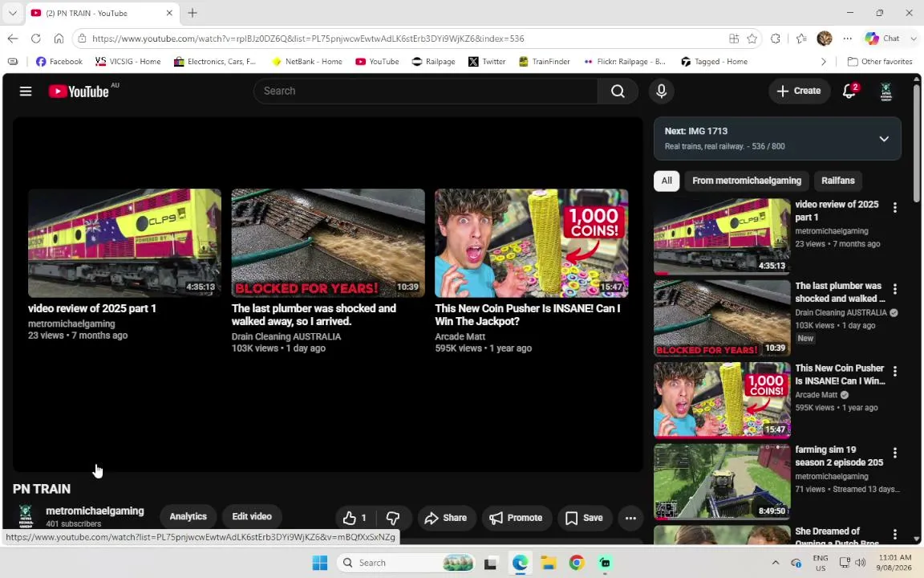This screenshot has height=578, width=924.
Task: Open a new browser tab
Action: click(x=192, y=13)
